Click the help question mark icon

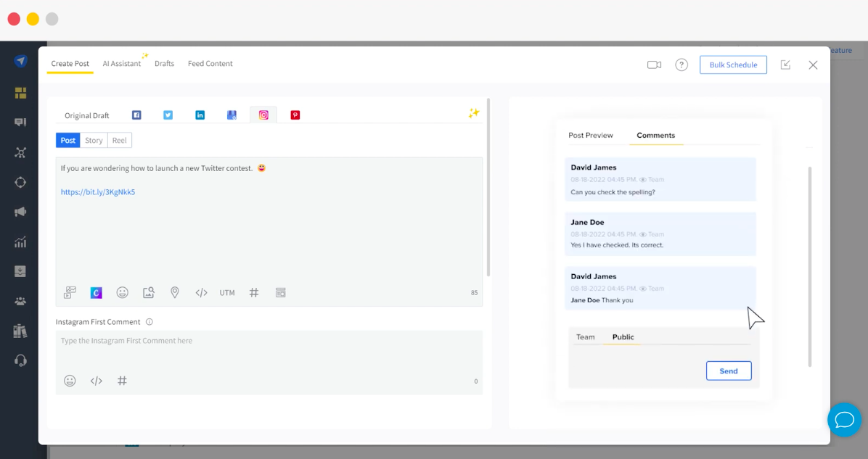tap(681, 65)
